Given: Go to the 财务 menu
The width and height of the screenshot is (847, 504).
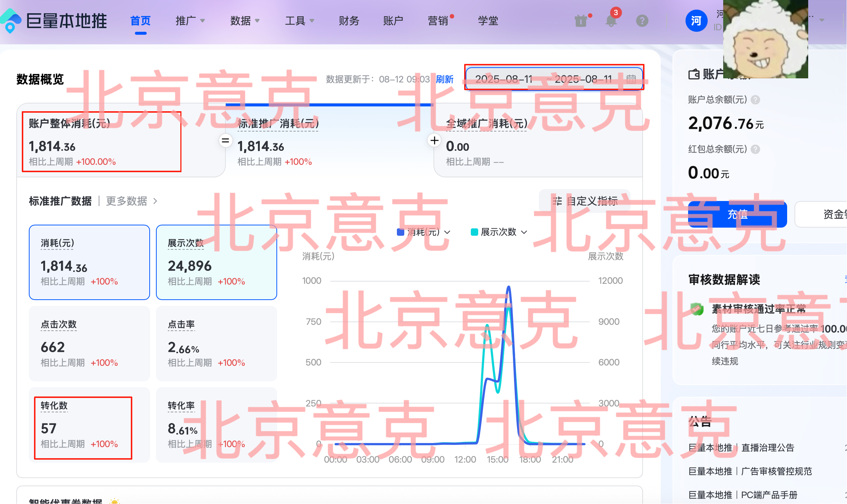Looking at the screenshot, I should [x=349, y=21].
